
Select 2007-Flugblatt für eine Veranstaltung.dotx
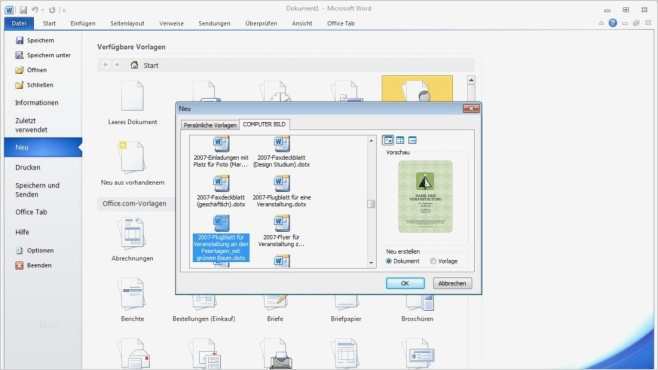[281, 192]
